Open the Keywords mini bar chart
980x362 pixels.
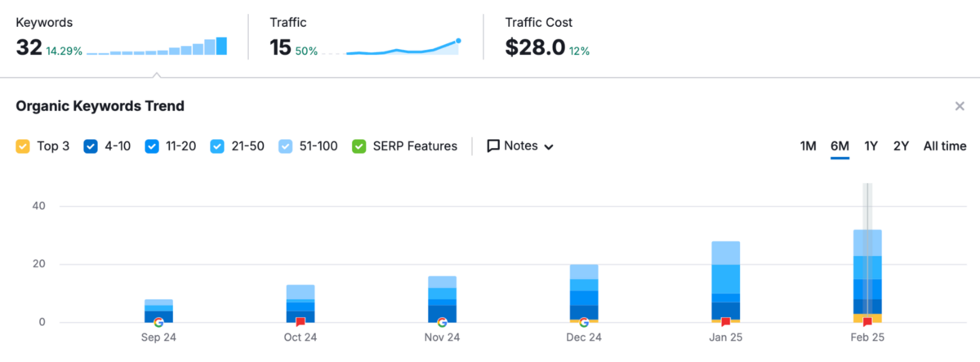coord(157,47)
